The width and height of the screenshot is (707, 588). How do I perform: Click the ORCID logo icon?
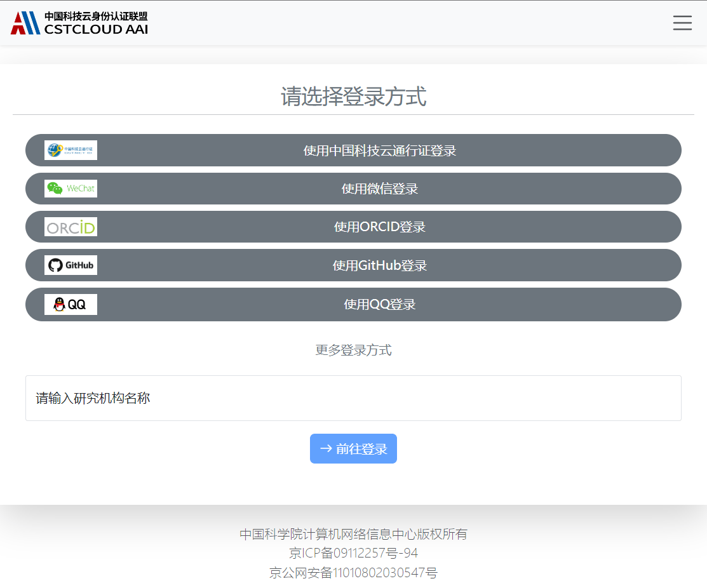coord(71,227)
